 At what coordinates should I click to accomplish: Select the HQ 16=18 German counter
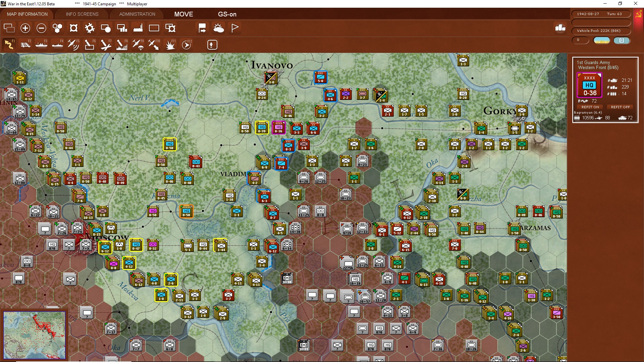(x=355, y=279)
